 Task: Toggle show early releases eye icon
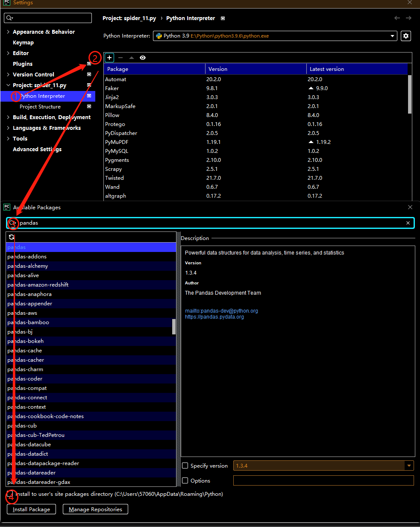pos(143,58)
